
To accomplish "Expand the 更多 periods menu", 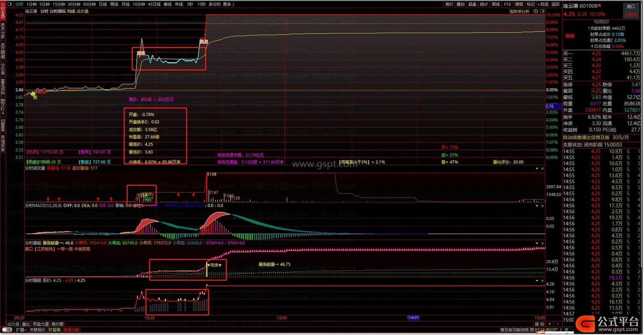I will 229,4.
